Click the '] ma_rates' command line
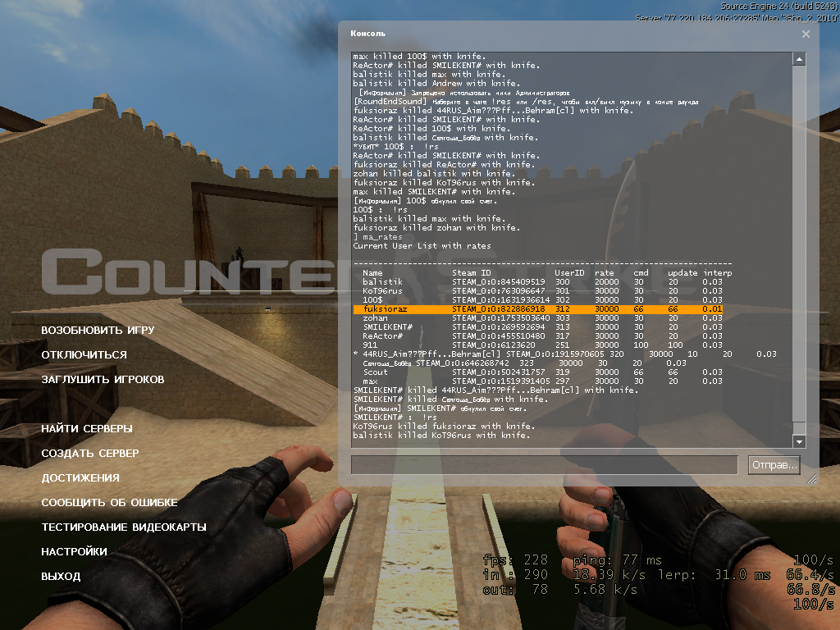Viewport: 840px width, 630px height. [377, 237]
